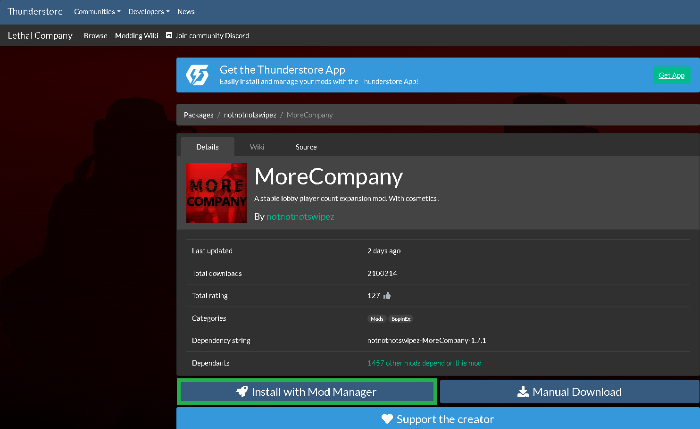Open the BepInEx category tag

[400, 319]
